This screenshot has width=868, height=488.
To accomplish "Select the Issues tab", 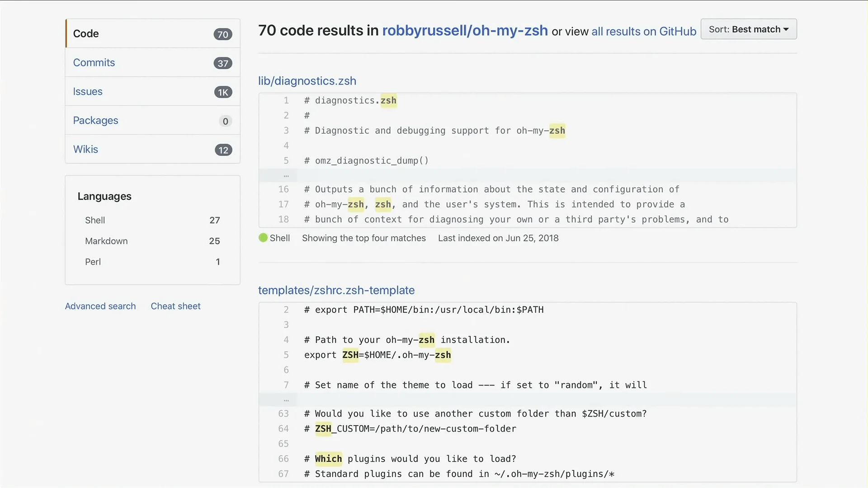I will tap(88, 91).
